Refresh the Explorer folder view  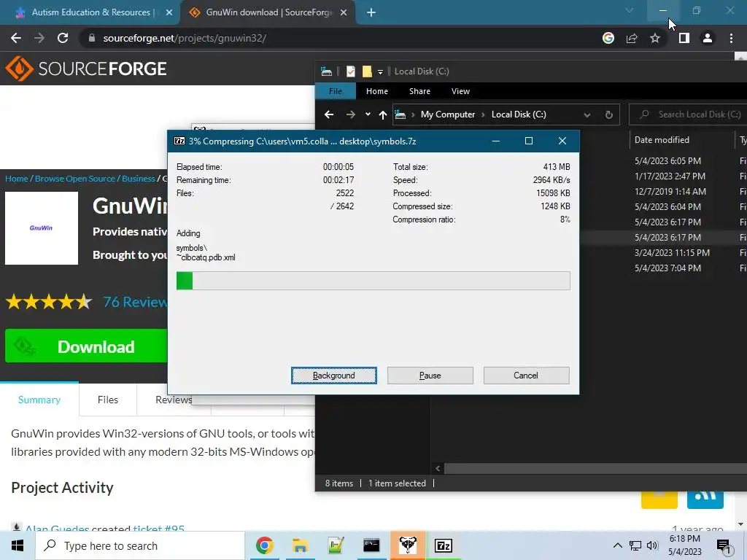(x=608, y=114)
